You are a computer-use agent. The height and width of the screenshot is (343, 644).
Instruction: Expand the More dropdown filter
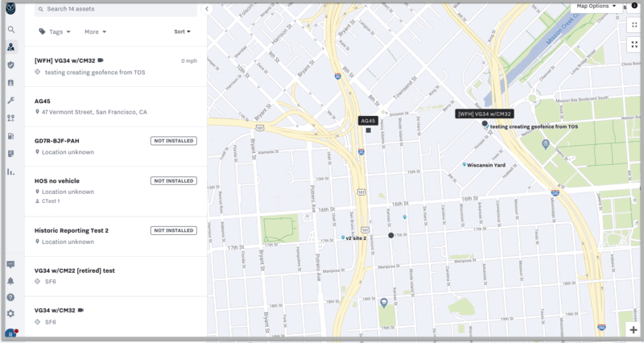point(95,32)
